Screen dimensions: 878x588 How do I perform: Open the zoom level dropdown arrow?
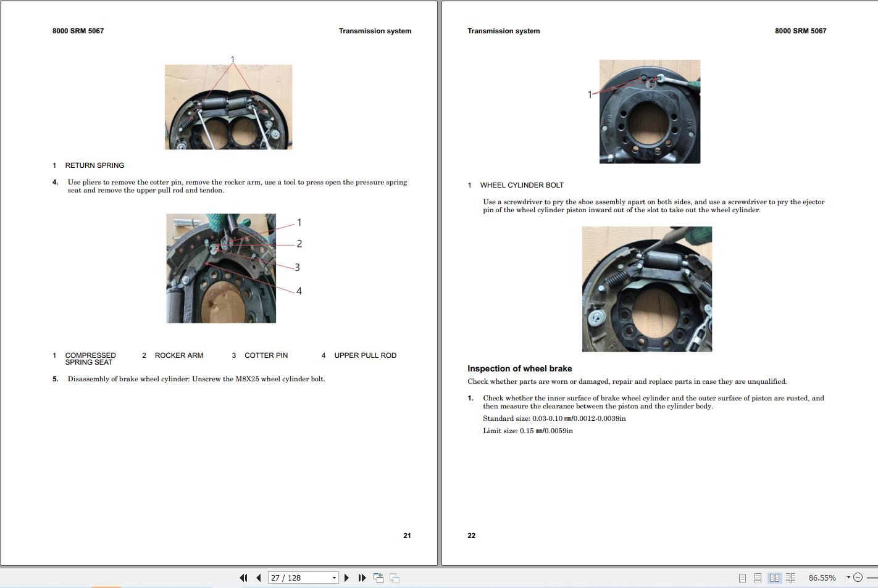pyautogui.click(x=848, y=578)
